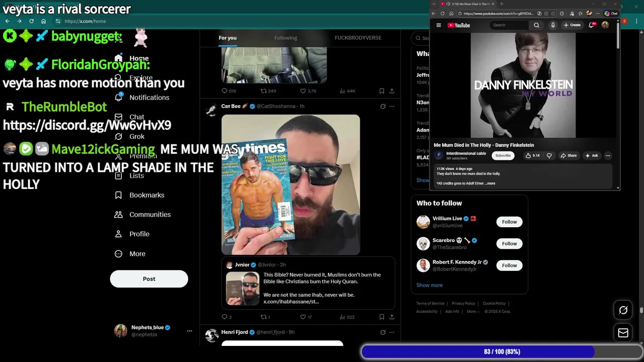Viewport: 644px width, 362px height.
Task: Follow Scarebro
Action: pyautogui.click(x=509, y=244)
